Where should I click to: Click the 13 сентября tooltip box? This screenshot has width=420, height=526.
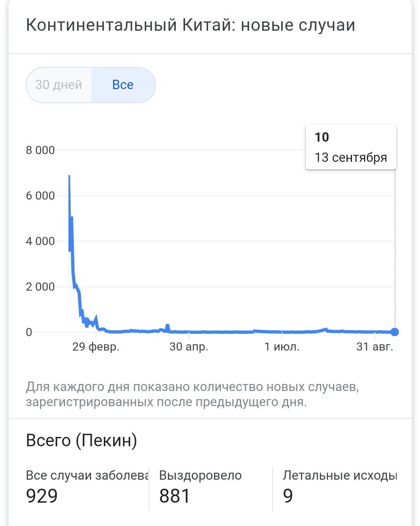tap(351, 147)
